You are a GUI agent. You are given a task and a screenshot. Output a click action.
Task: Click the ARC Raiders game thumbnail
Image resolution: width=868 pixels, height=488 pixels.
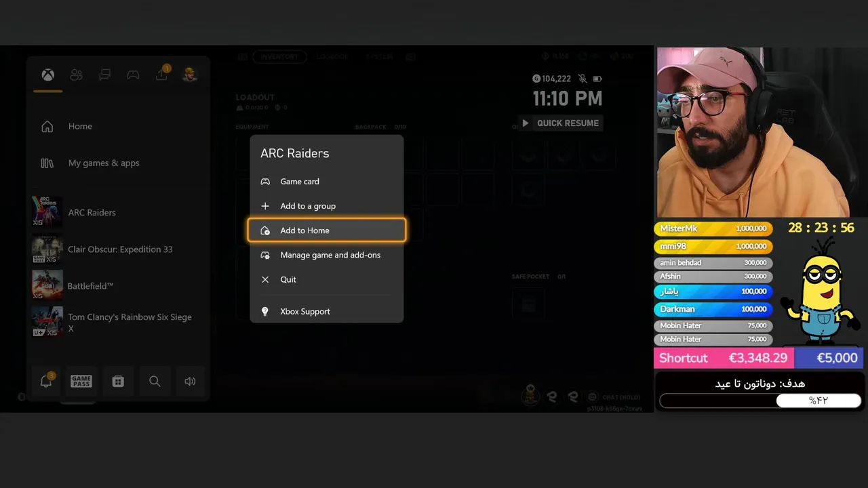[47, 212]
